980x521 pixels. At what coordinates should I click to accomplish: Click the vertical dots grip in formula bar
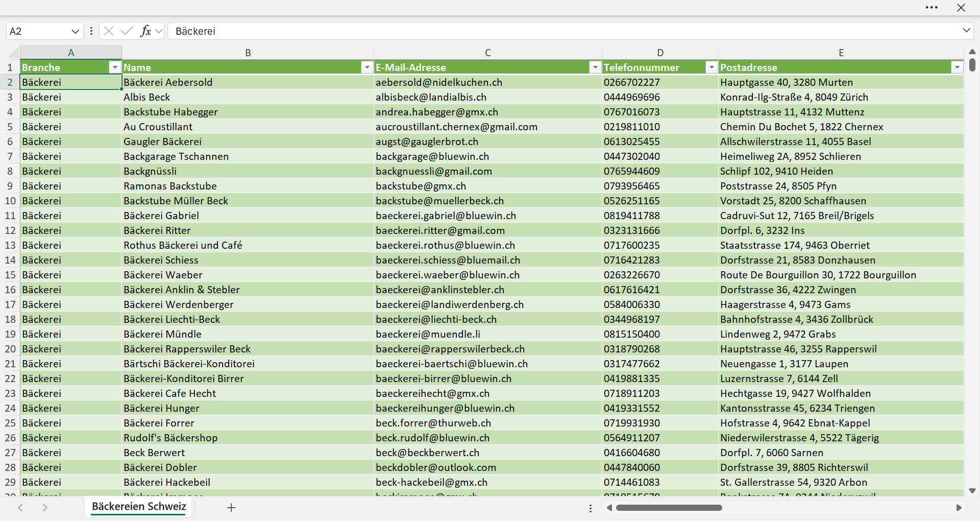pyautogui.click(x=91, y=31)
